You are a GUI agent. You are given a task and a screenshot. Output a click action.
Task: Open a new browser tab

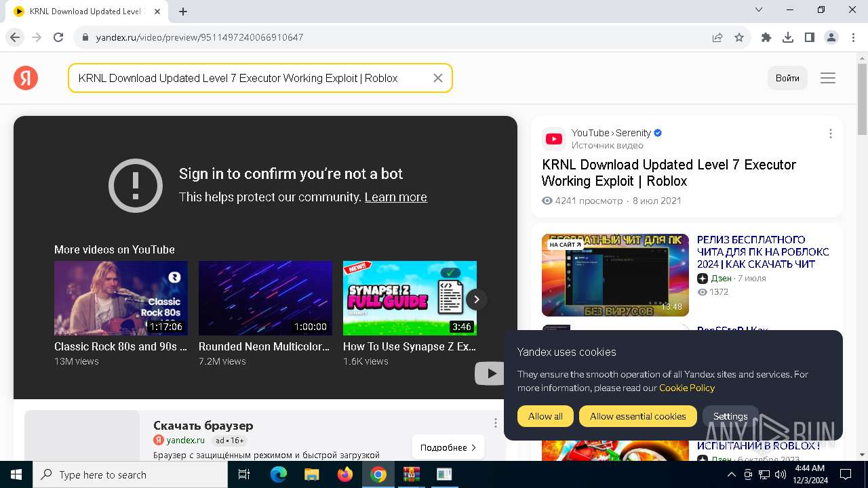(x=183, y=12)
